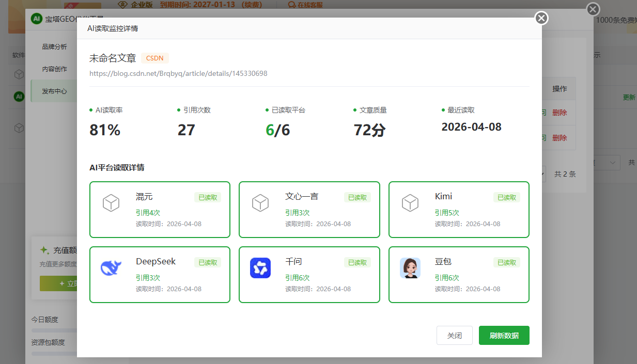Select the 发布中心 sidebar tab
This screenshot has height=364, width=637.
click(x=54, y=91)
